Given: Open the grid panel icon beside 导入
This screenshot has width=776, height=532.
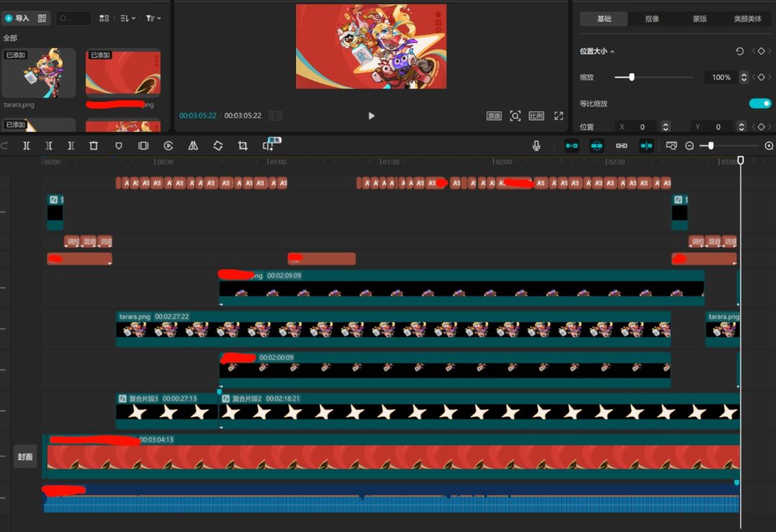Looking at the screenshot, I should pos(42,18).
